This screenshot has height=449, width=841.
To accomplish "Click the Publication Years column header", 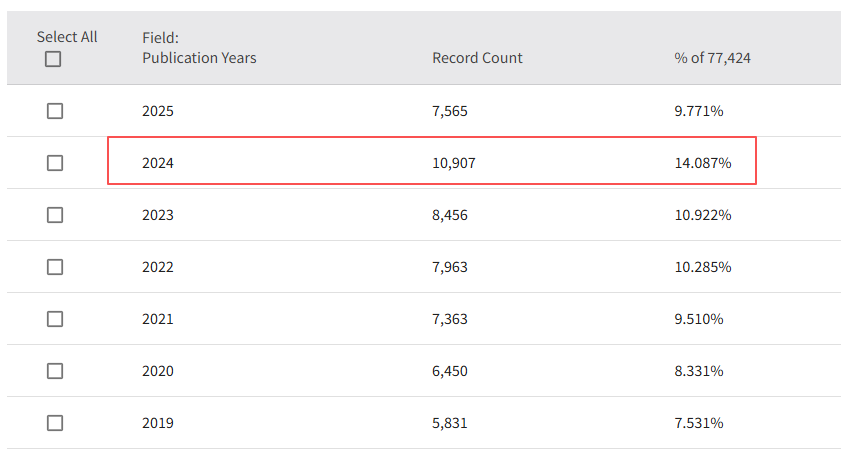I will pyautogui.click(x=199, y=58).
